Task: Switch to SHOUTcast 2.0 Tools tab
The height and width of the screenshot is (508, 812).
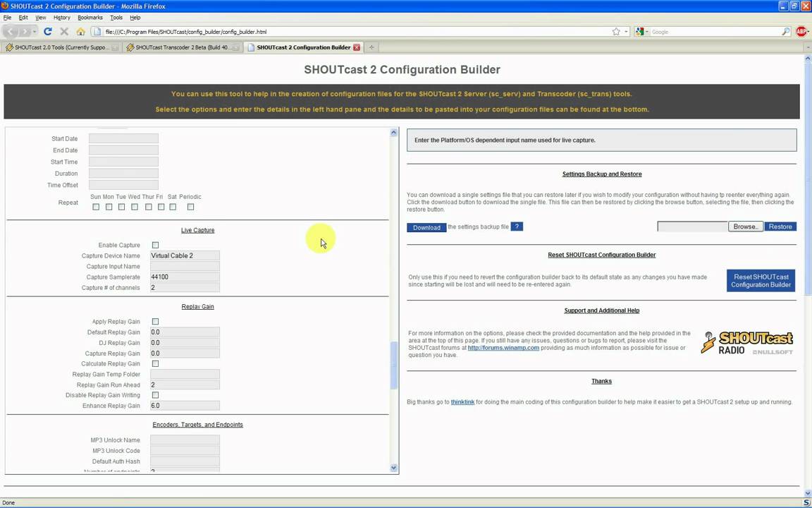Action: (x=61, y=47)
